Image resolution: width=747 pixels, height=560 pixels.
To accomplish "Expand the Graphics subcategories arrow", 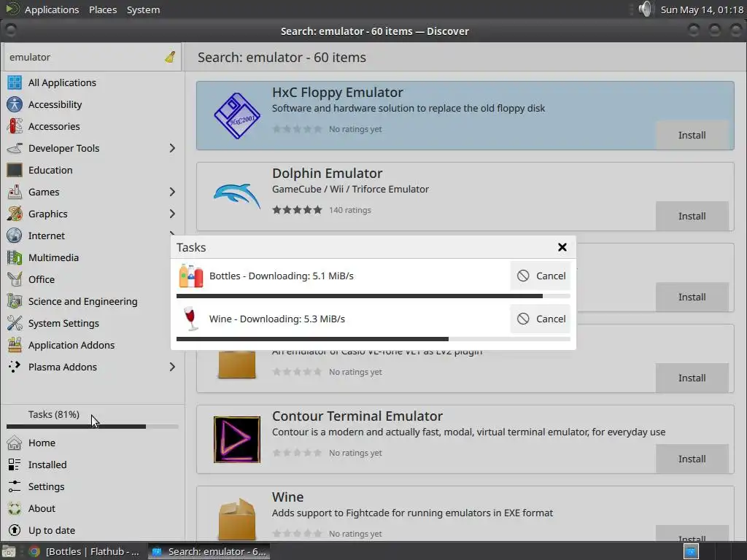I will [x=172, y=214].
